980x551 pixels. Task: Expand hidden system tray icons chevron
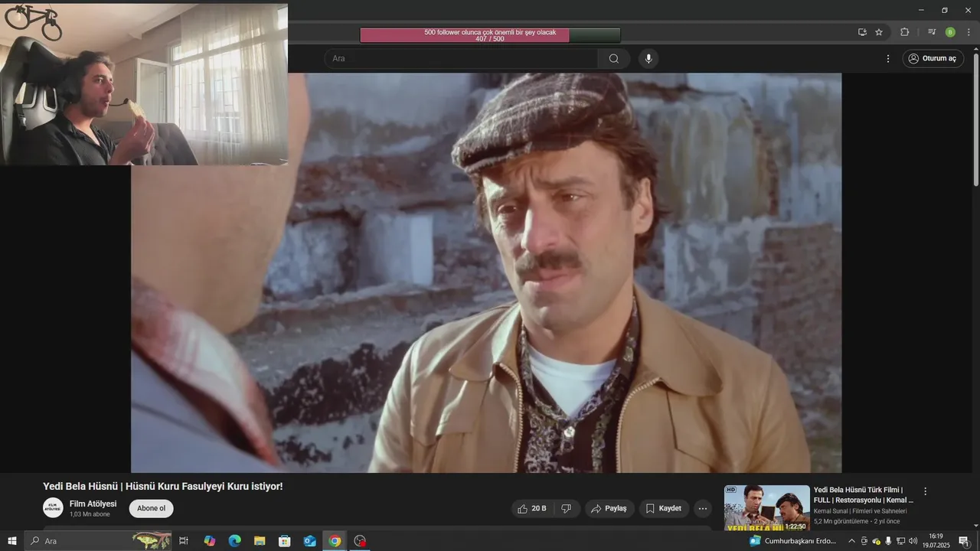pos(851,541)
